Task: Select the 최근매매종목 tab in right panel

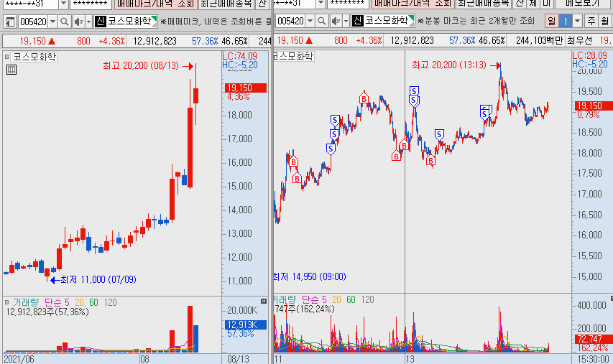Action: click(483, 4)
